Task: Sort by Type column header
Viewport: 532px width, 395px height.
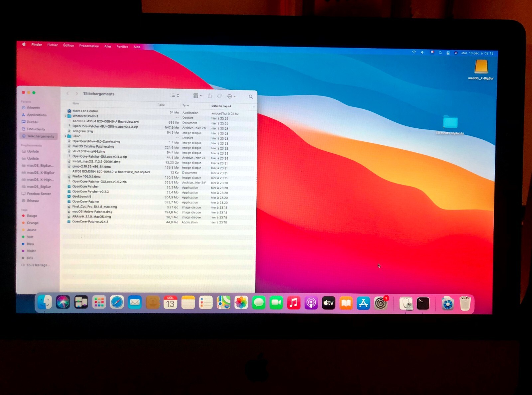Action: click(186, 105)
